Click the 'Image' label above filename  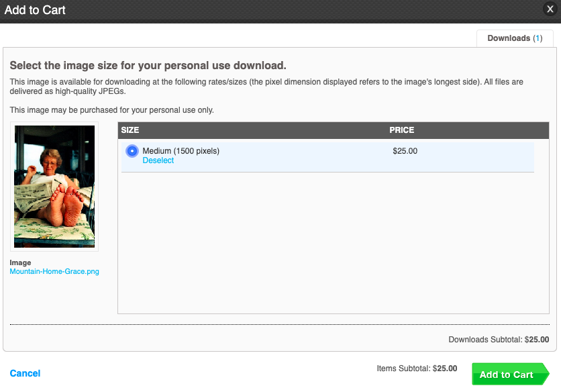click(20, 262)
